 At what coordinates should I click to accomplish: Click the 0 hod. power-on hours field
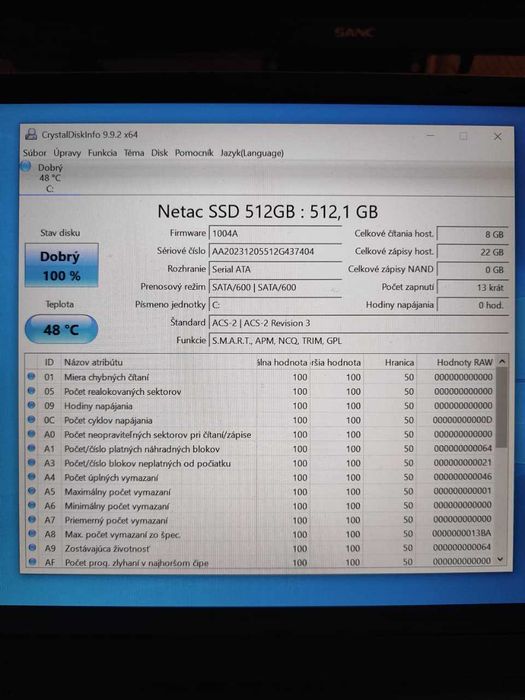click(472, 305)
